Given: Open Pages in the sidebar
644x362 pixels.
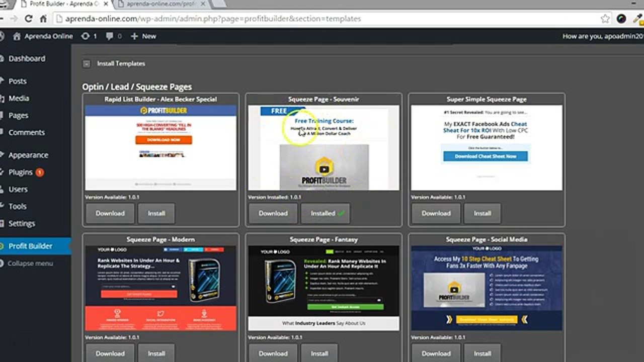Looking at the screenshot, I should point(18,115).
